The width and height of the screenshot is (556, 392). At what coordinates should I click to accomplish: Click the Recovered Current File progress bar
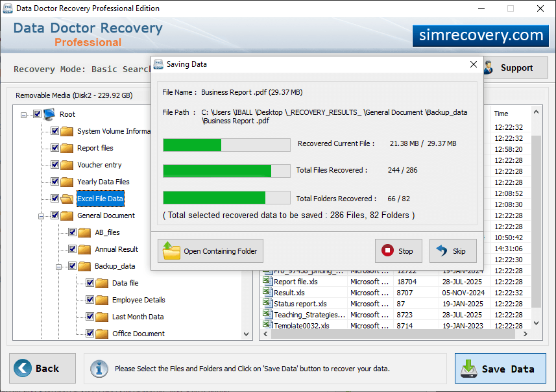point(226,145)
